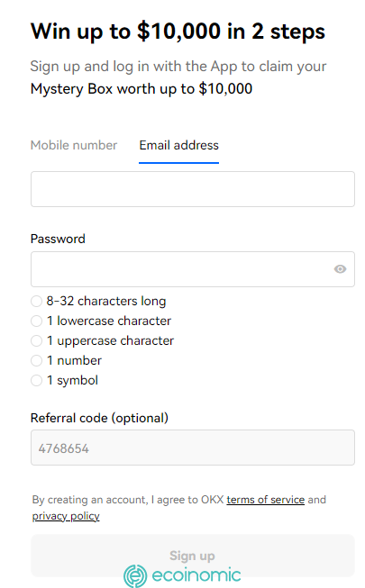Open the privacy policy link
The image size is (365, 588).
click(66, 516)
